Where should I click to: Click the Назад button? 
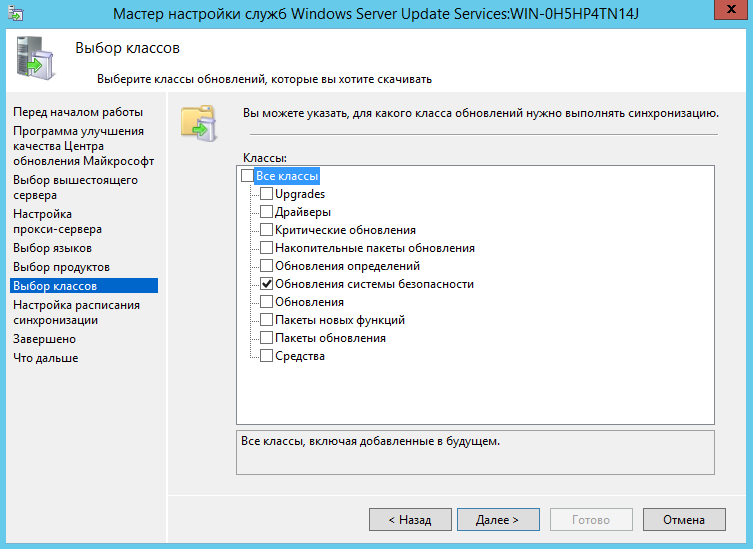coord(410,520)
